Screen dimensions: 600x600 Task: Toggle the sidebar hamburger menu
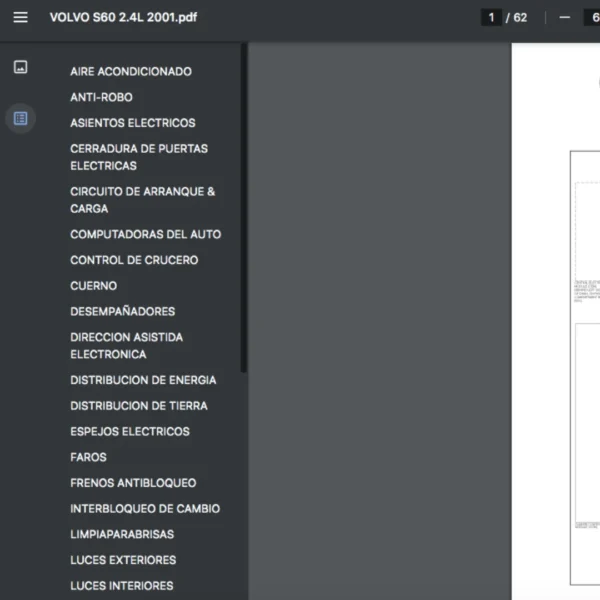pos(20,17)
